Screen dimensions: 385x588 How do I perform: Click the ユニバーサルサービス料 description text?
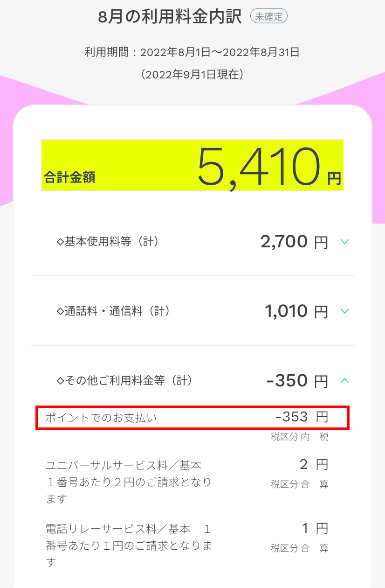128,482
